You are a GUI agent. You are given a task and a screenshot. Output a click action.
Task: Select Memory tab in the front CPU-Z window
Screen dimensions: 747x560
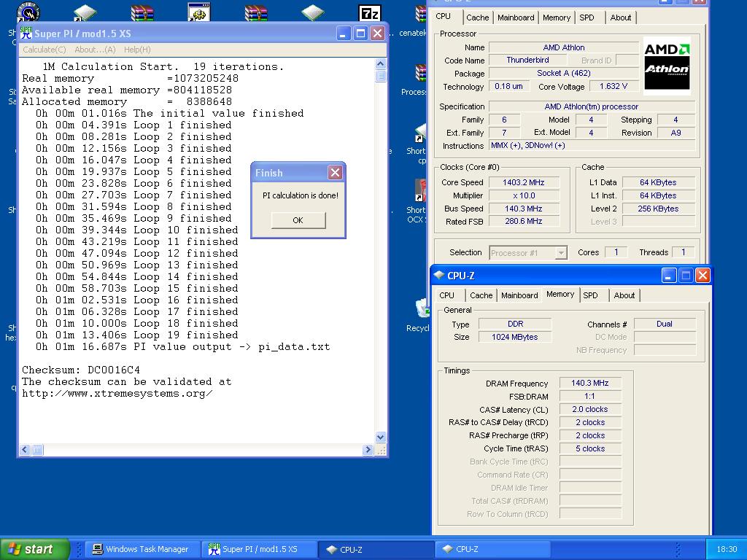point(560,295)
